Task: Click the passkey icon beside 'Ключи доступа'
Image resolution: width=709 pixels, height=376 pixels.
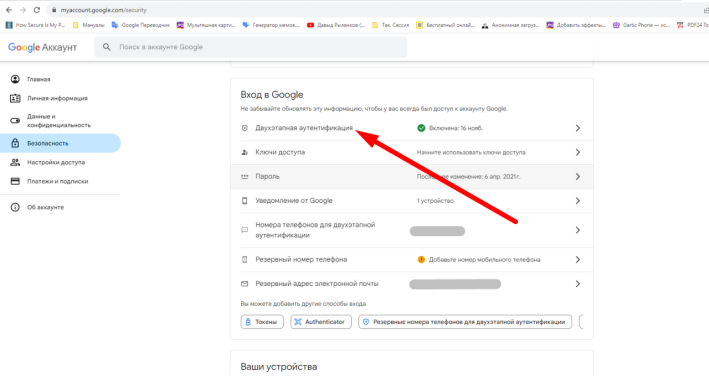Action: pos(245,152)
